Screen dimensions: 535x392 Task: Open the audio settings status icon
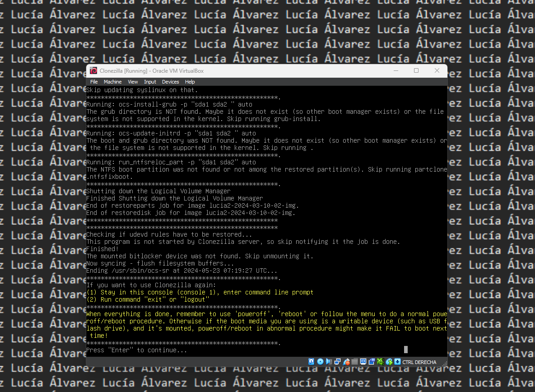(329, 362)
